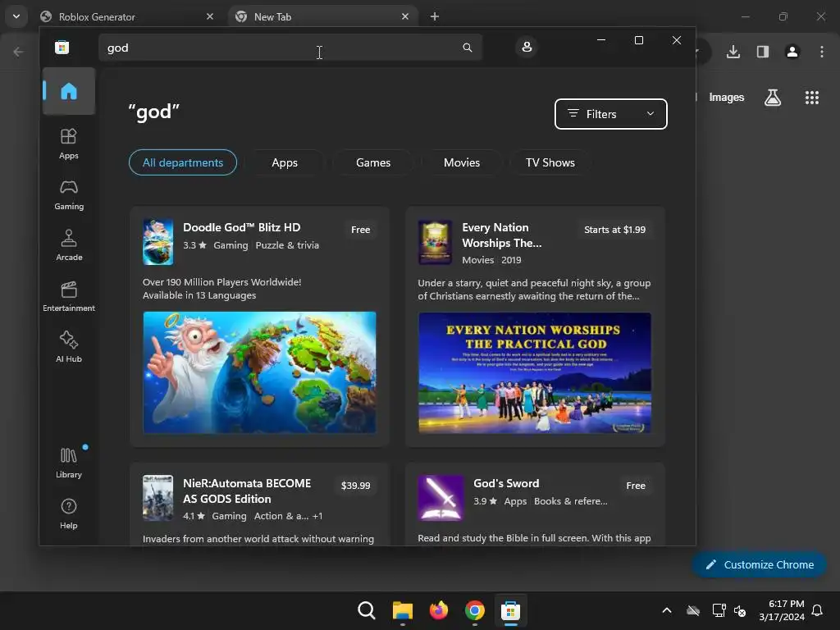Screen dimensions: 840x630
Task: Open the Gaming section in sidebar
Action: pyautogui.click(x=69, y=195)
